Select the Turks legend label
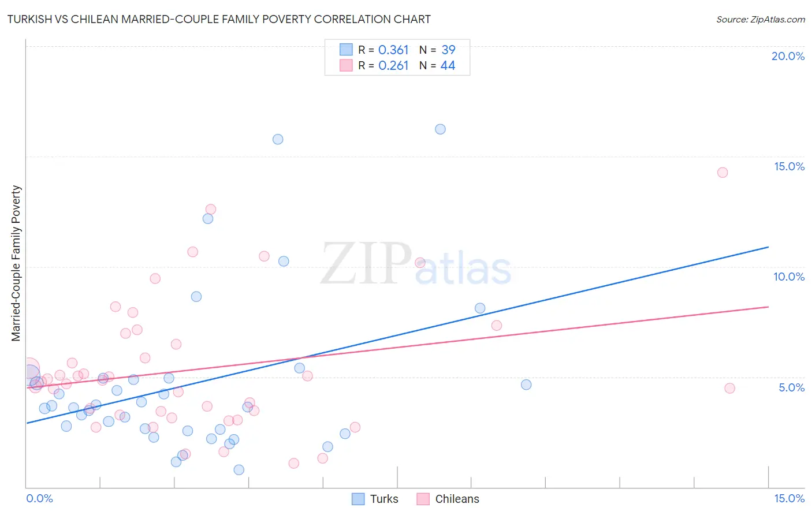The height and width of the screenshot is (515, 812). pyautogui.click(x=384, y=499)
